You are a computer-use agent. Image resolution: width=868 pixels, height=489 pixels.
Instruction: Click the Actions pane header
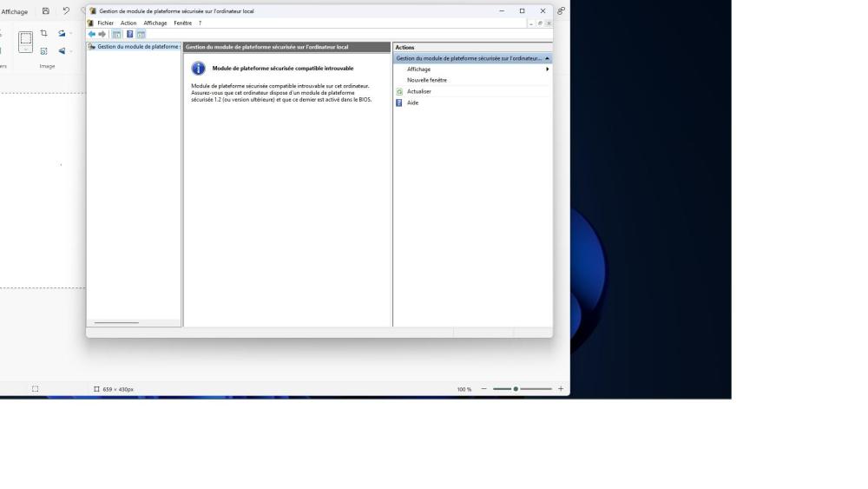pos(473,48)
